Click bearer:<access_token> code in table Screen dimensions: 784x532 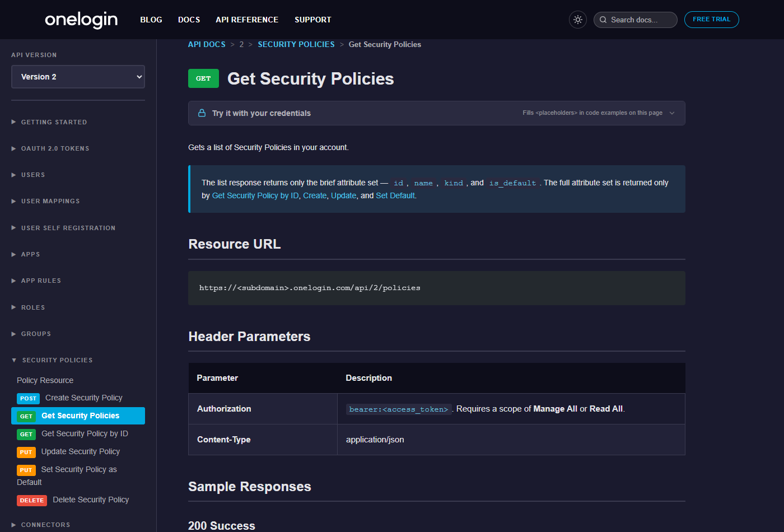coord(399,409)
